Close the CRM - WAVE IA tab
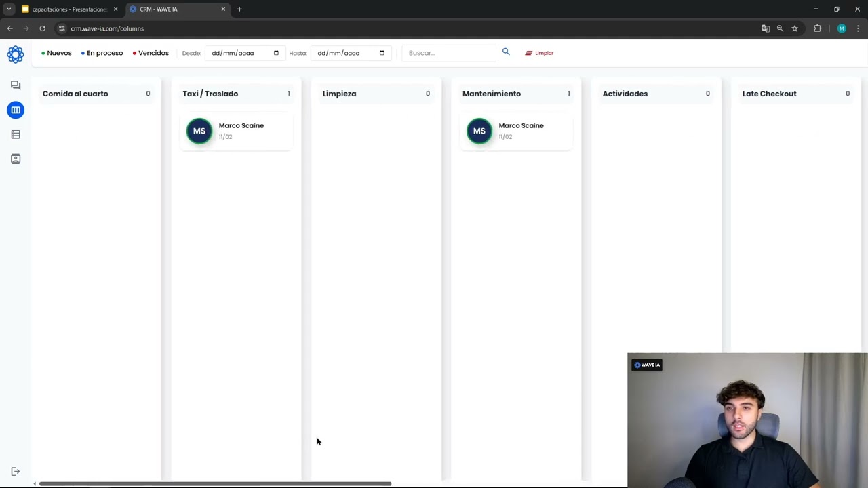The width and height of the screenshot is (868, 488). coord(223,9)
